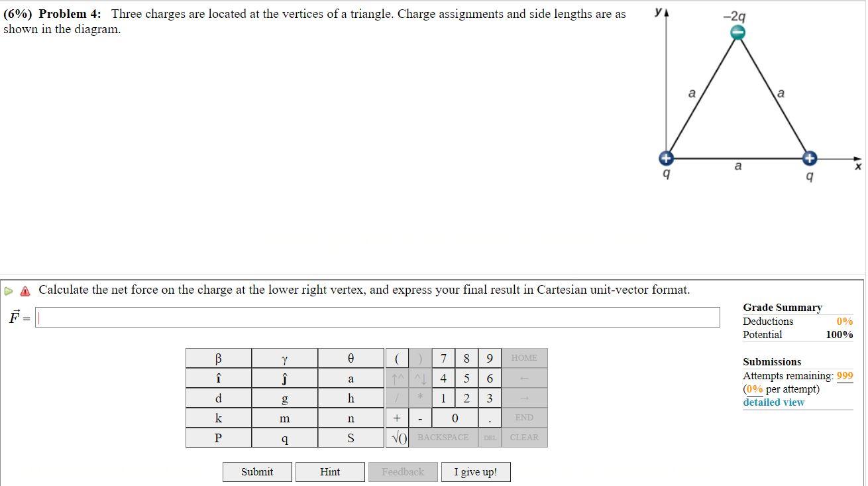Viewport: 868px width, 486px height.
Task: Insert the side length variable a
Action: tap(350, 377)
